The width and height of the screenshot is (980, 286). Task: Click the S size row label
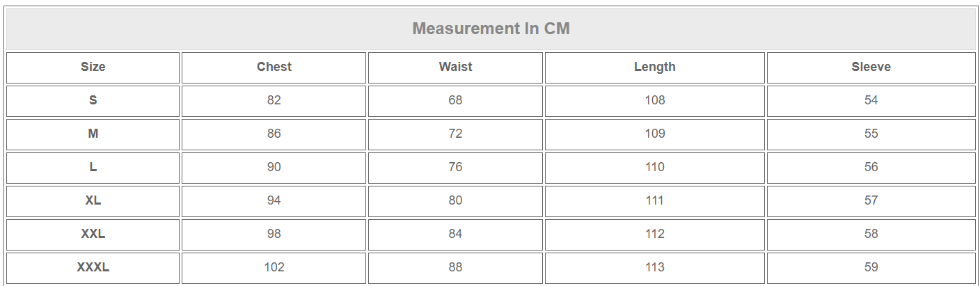93,100
